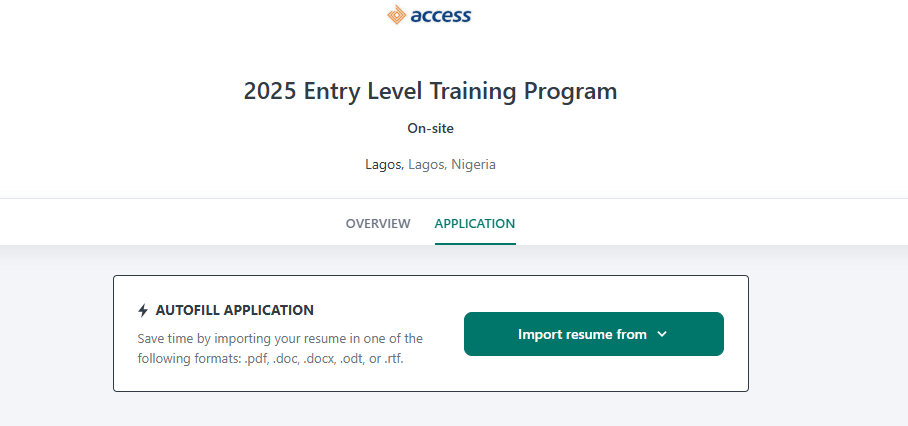The height and width of the screenshot is (426, 908).
Task: Expand the chevron on Import resume button
Action: pyautogui.click(x=662, y=334)
